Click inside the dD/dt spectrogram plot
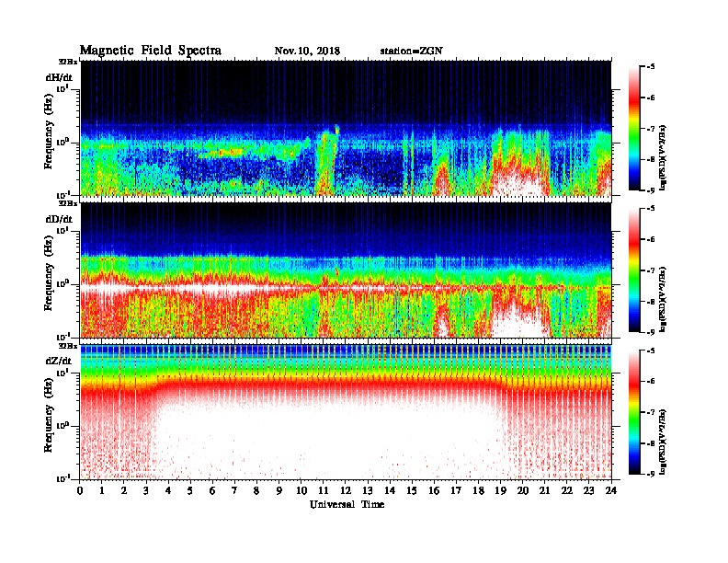The image size is (728, 563). coord(346,270)
